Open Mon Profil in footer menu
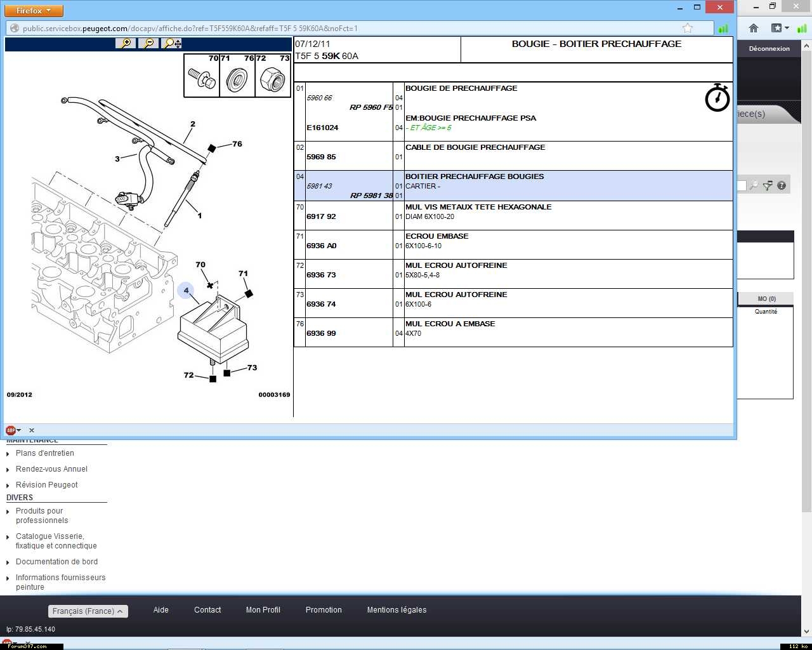 pyautogui.click(x=263, y=610)
